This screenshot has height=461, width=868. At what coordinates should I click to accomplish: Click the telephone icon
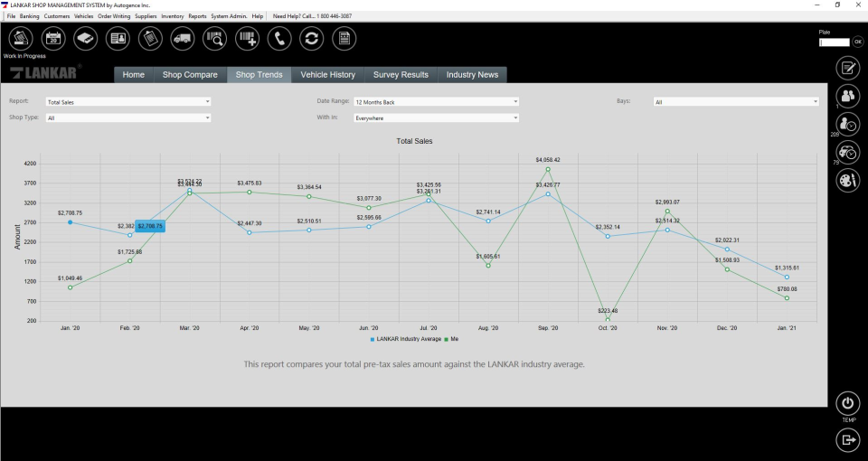279,39
